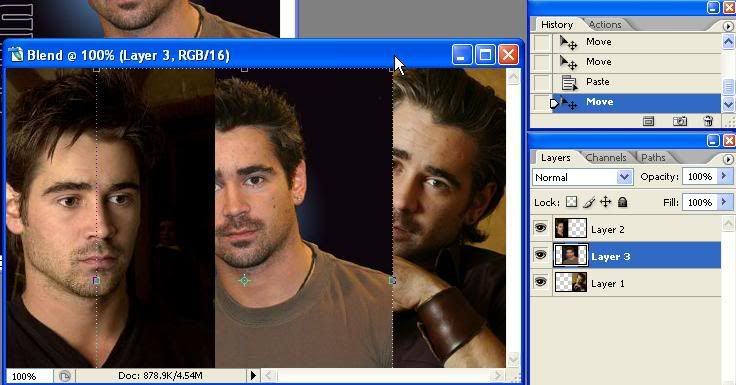
Task: Close the Layers palette
Action: coord(729,140)
